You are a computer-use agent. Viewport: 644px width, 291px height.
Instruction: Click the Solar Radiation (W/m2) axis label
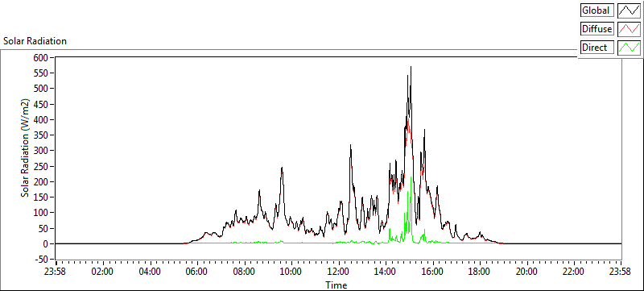point(26,148)
